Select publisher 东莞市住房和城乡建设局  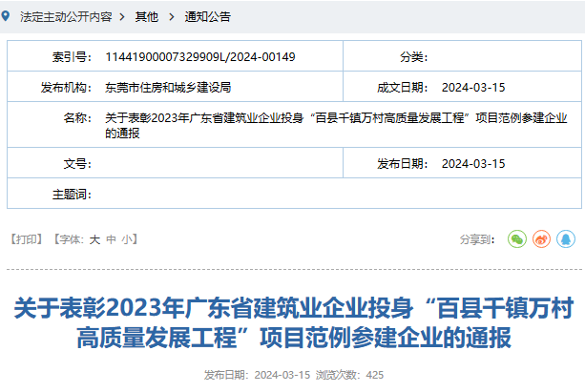[x=168, y=88]
